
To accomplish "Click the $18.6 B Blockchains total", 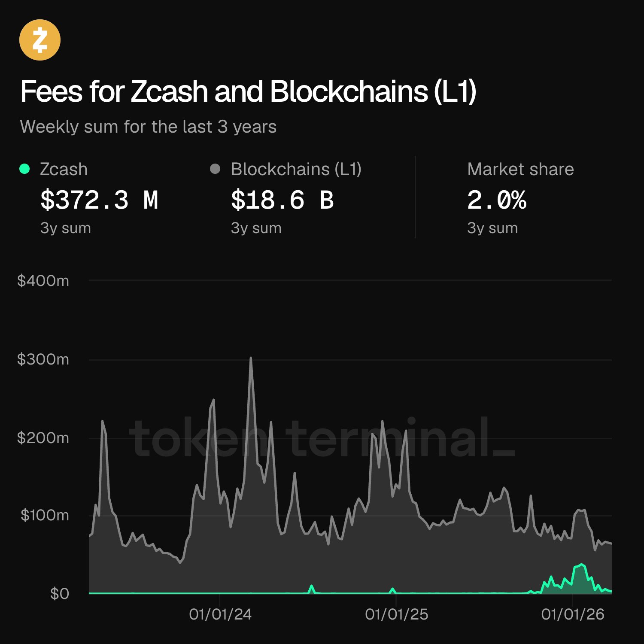I will pyautogui.click(x=282, y=200).
